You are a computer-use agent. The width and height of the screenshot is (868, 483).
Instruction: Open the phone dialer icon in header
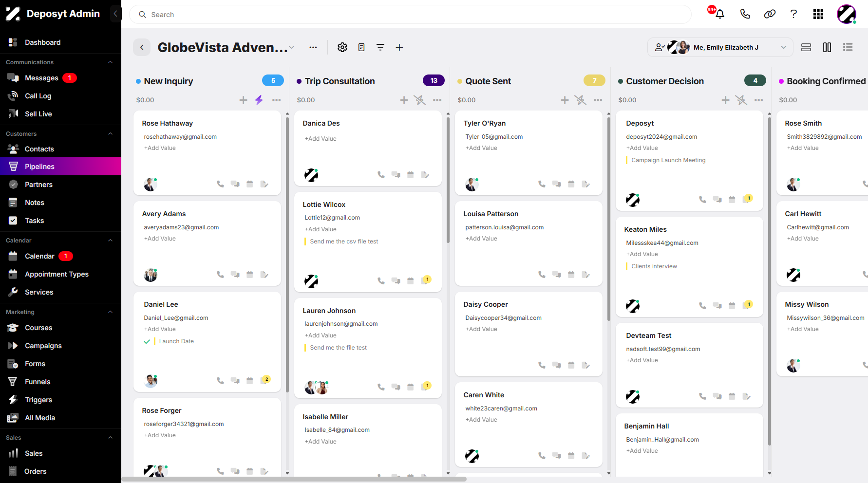(x=745, y=14)
